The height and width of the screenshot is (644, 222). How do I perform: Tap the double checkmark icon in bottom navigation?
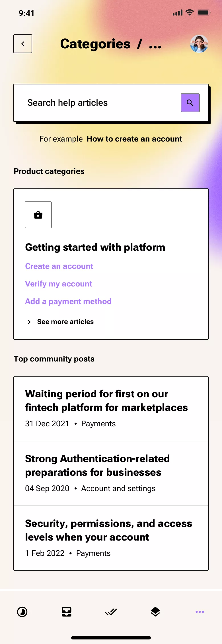point(111,612)
